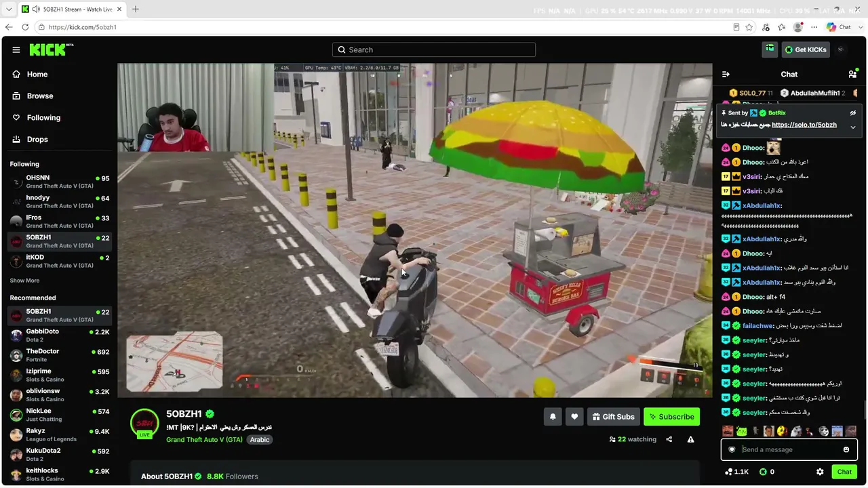Collapse the chat panel
This screenshot has width=868, height=488.
pyautogui.click(x=726, y=74)
